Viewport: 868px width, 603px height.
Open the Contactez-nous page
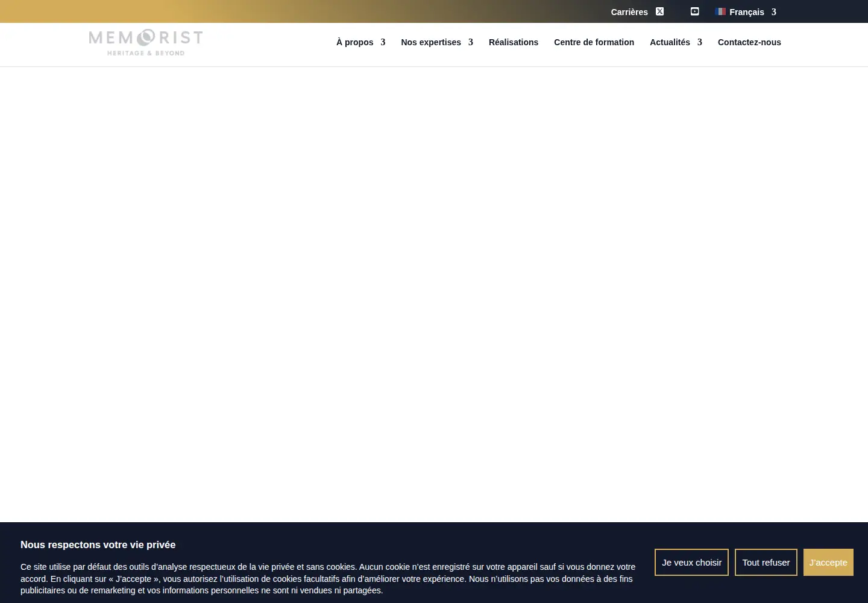[x=749, y=42]
